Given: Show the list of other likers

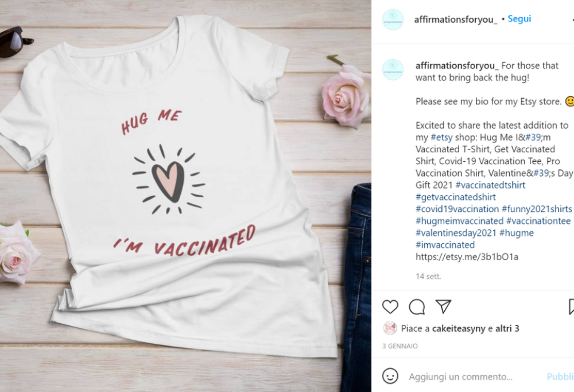Looking at the screenshot, I should point(507,329).
